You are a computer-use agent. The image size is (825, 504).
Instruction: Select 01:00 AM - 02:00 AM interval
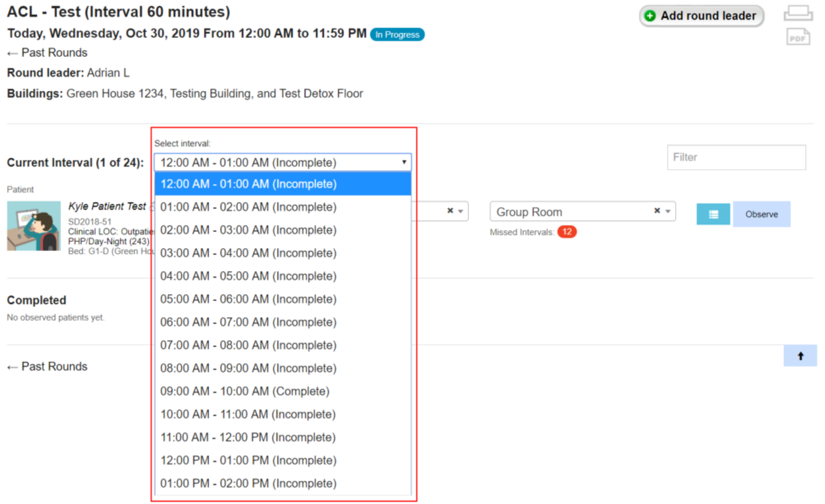(x=248, y=207)
